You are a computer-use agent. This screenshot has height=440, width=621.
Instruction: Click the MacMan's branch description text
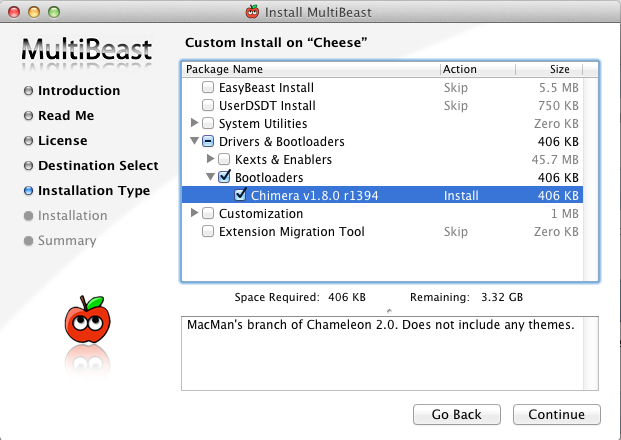point(381,325)
